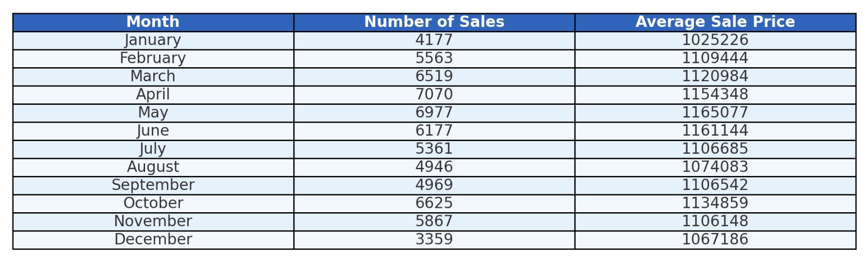
Task: Select April's sales count 7070
Action: tap(434, 95)
